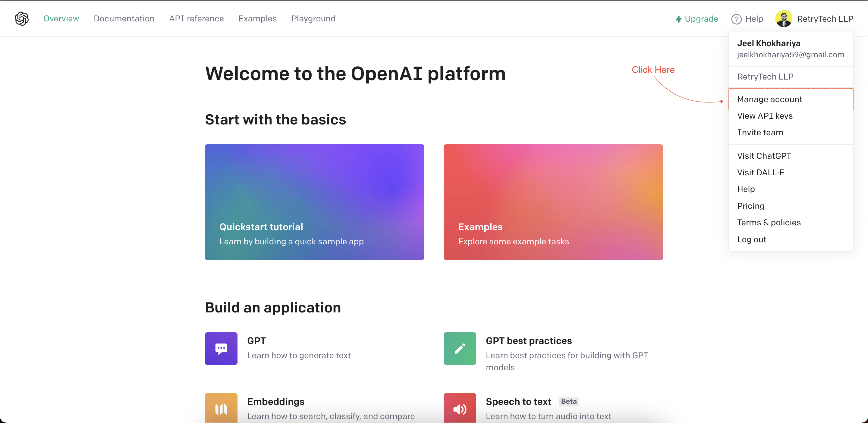Viewport: 868px width, 423px height.
Task: Click the 'Start with the basics' heading
Action: point(275,120)
